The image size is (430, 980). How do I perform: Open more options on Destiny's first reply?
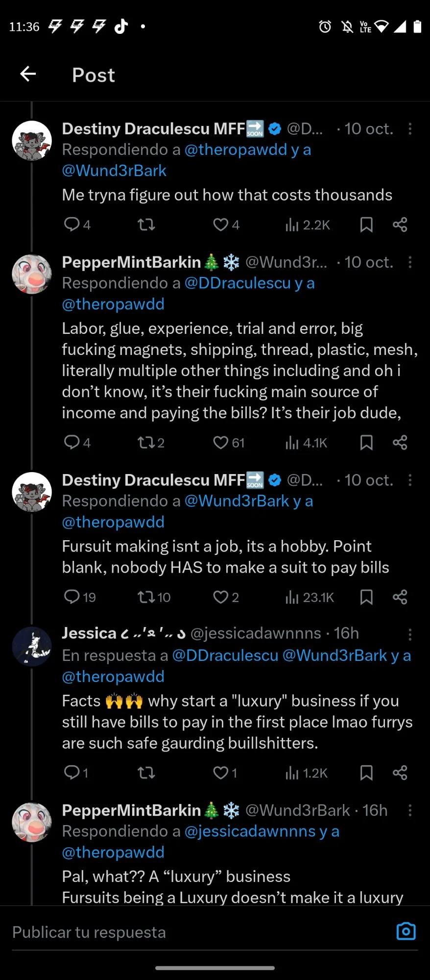pyautogui.click(x=410, y=129)
